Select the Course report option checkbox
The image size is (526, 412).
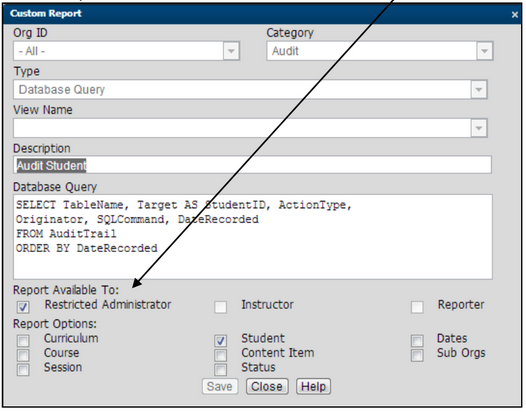pyautogui.click(x=23, y=355)
